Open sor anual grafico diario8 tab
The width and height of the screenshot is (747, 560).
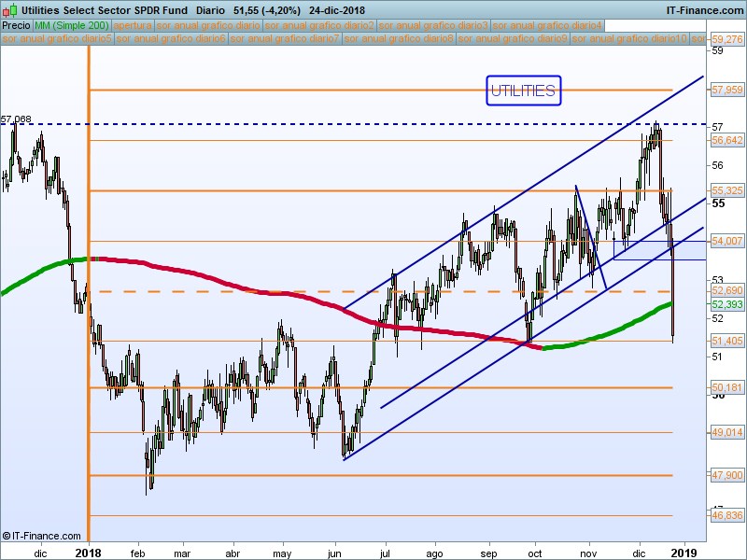tap(399, 38)
